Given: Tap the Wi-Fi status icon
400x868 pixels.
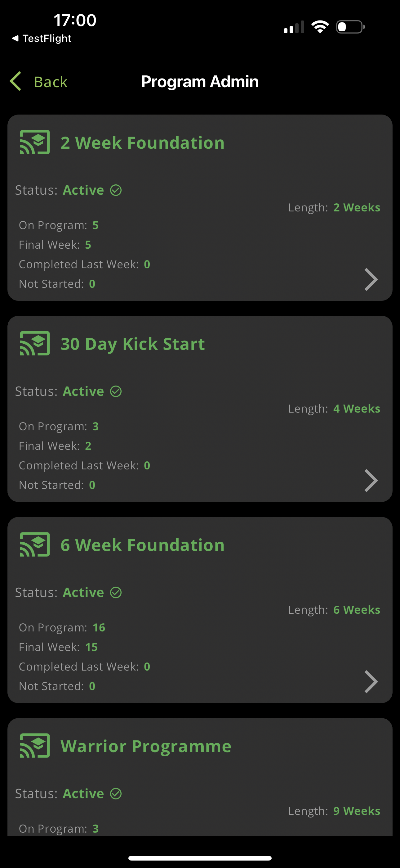Looking at the screenshot, I should (320, 27).
